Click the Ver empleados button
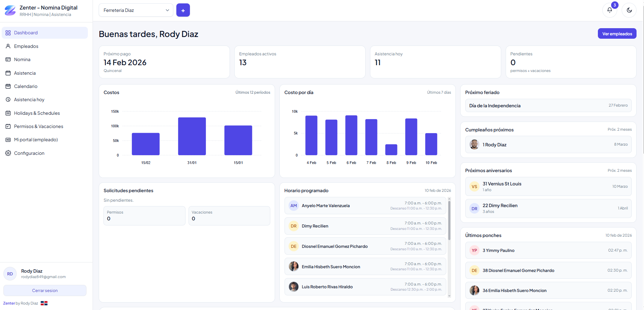Viewport: 644px width, 310px height. coord(617,34)
